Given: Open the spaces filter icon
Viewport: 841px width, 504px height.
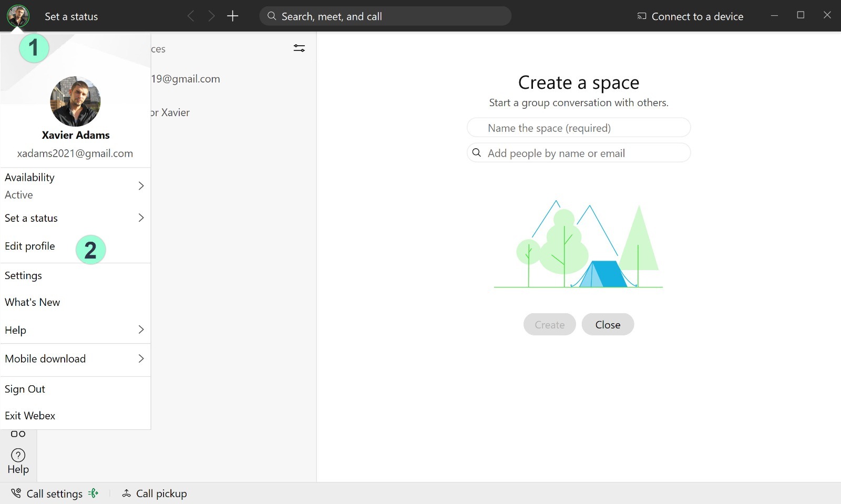Looking at the screenshot, I should pos(299,48).
